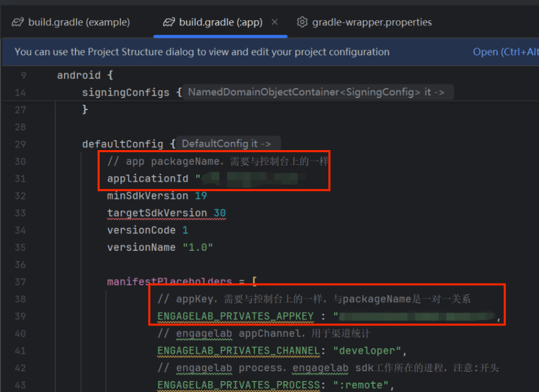This screenshot has width=539, height=392.
Task: Click the gradle elephant icon on build.gradle (example) tab
Action: pos(18,22)
